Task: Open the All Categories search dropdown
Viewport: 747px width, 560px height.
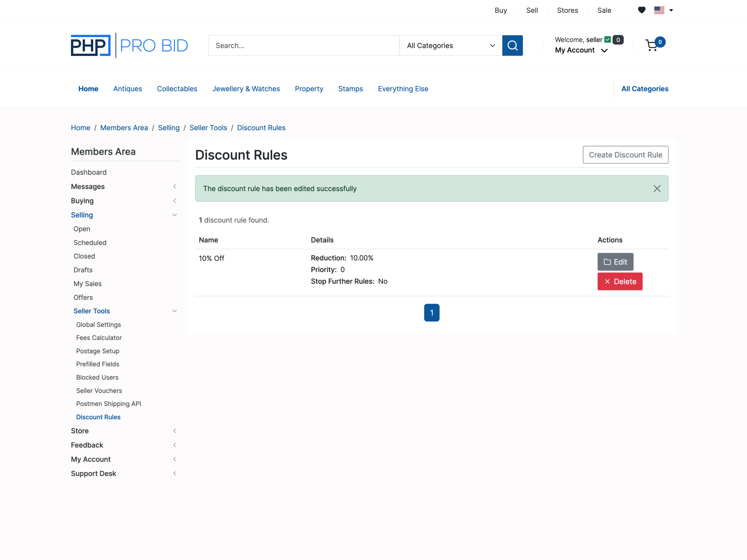Action: (x=451, y=45)
